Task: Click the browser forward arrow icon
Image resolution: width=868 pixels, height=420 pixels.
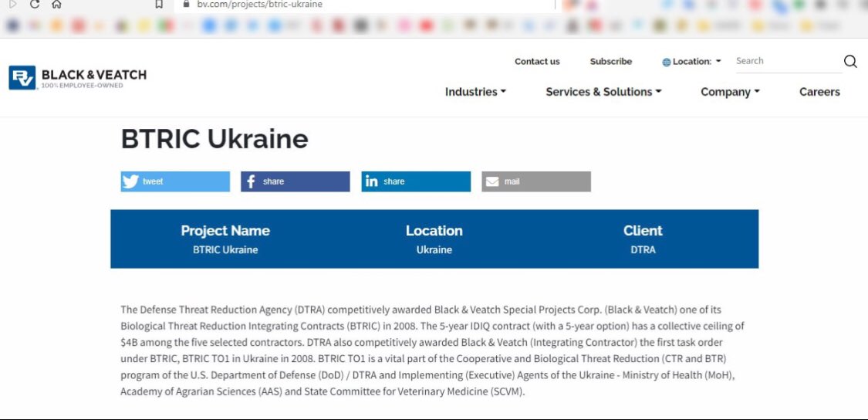Action: 13,5
